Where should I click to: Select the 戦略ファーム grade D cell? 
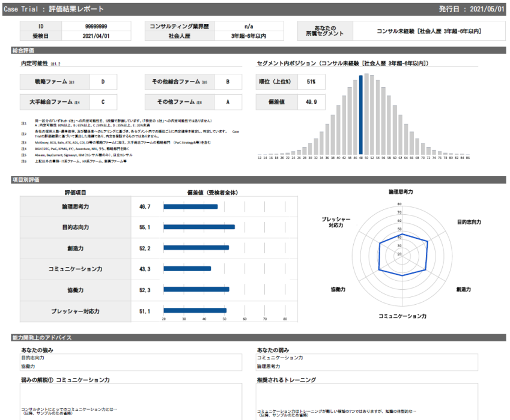coord(103,82)
